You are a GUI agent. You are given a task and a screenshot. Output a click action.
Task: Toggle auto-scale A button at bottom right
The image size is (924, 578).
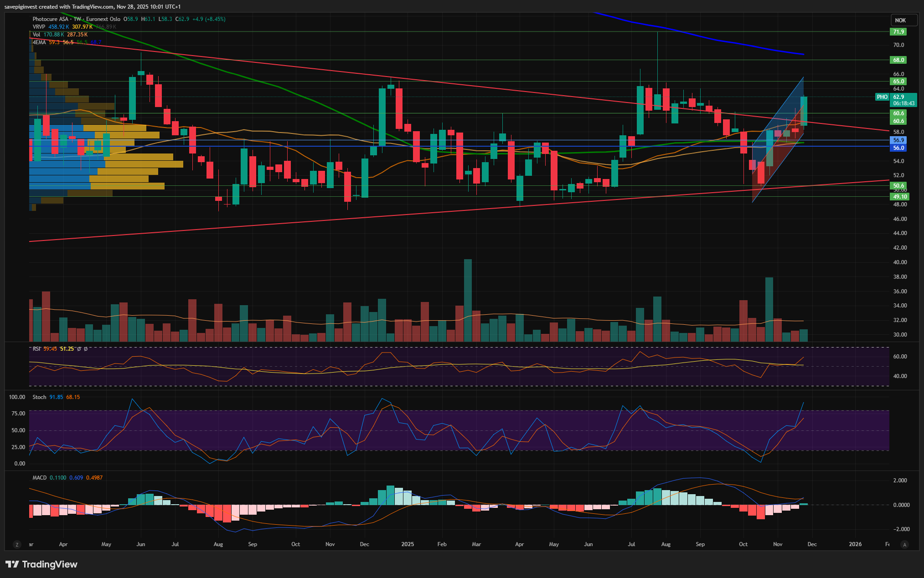[904, 544]
